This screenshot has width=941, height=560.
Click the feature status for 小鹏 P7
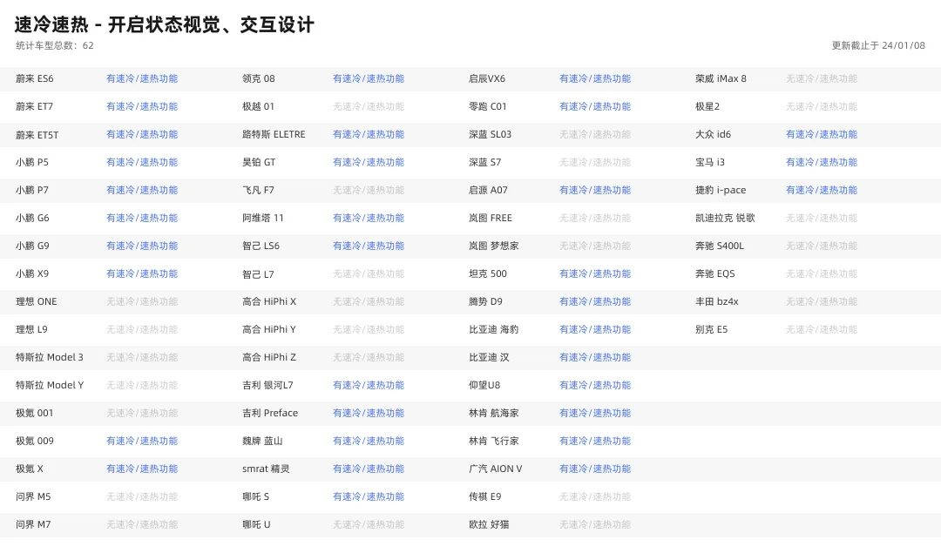point(142,190)
